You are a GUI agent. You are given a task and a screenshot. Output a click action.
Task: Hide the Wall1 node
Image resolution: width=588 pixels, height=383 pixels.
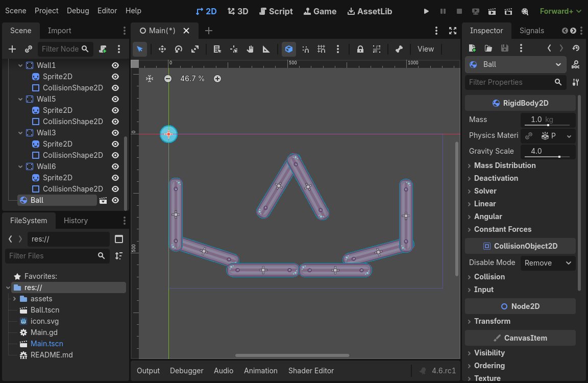point(115,65)
